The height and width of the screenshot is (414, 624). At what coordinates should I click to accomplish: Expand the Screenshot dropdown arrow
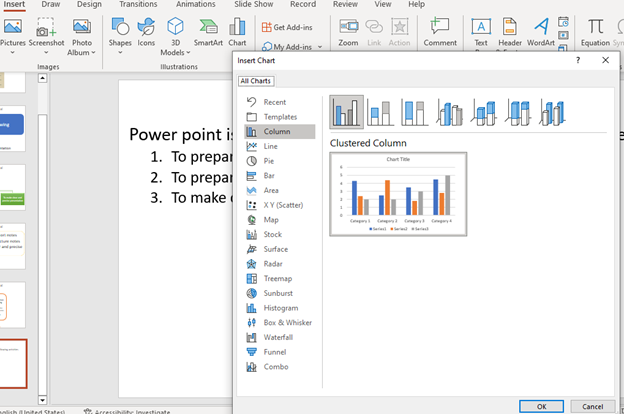click(x=46, y=52)
